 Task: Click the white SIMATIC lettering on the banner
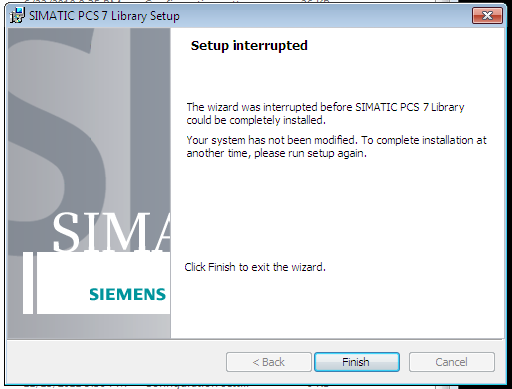111,232
